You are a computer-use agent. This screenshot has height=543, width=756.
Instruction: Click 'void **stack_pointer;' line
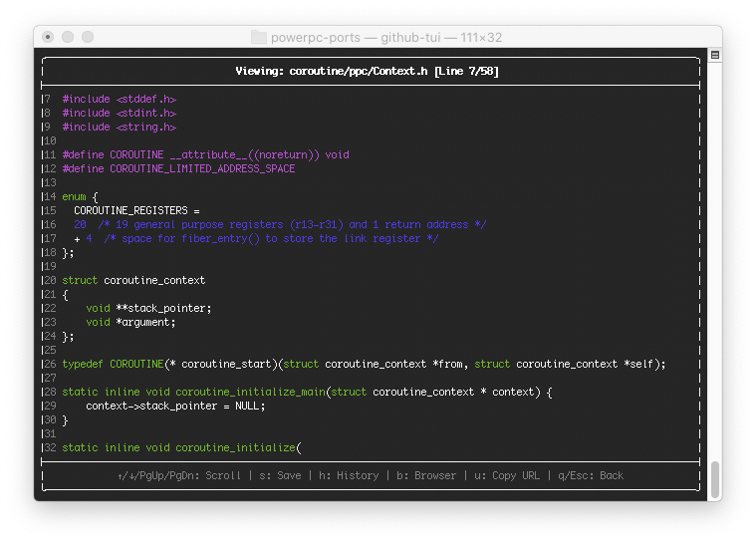[x=148, y=308]
